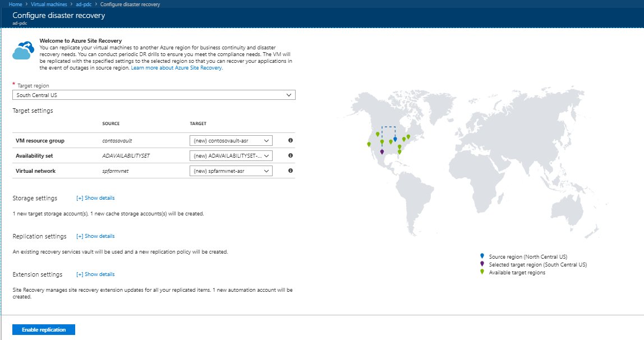Click the source value contosovault
Image resolution: width=644 pixels, height=340 pixels.
coord(117,140)
